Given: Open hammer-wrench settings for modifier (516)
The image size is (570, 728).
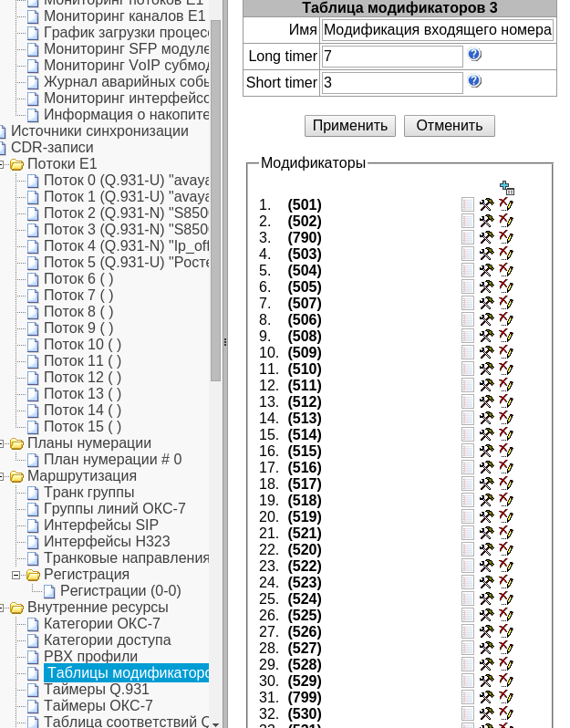Looking at the screenshot, I should pyautogui.click(x=486, y=467).
